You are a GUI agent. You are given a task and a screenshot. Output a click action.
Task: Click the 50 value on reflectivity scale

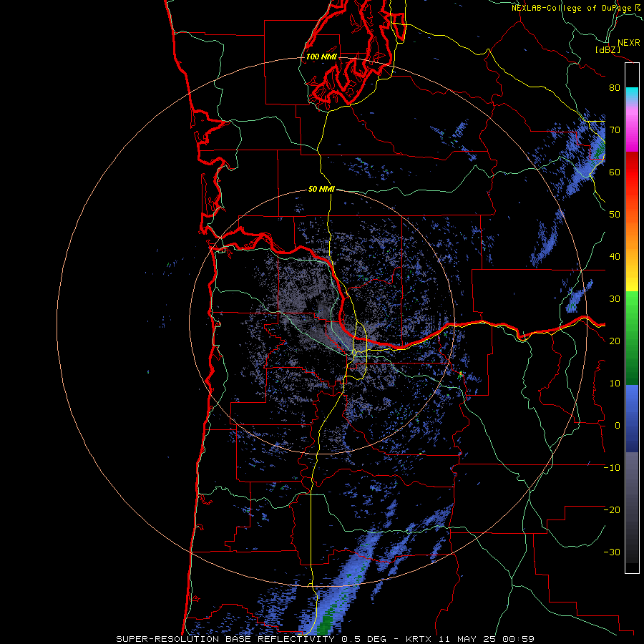pos(615,215)
